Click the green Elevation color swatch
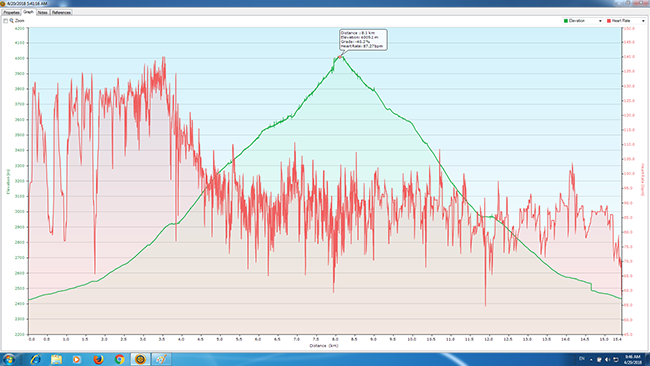650x366 pixels. (x=566, y=21)
